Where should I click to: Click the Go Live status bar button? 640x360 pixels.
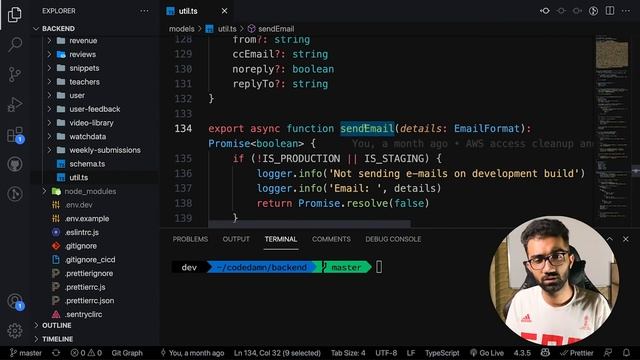[x=487, y=353]
